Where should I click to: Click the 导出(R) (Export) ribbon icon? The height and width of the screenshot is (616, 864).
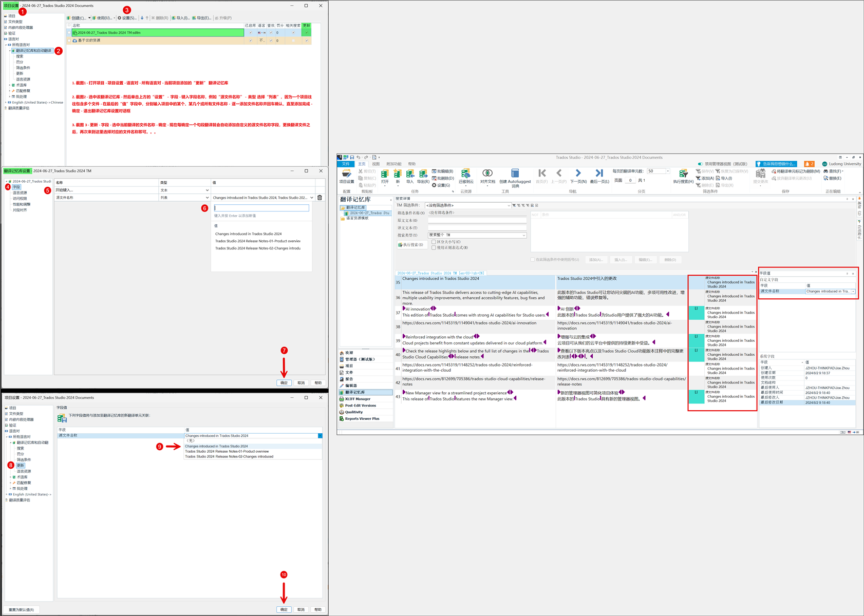point(423,177)
